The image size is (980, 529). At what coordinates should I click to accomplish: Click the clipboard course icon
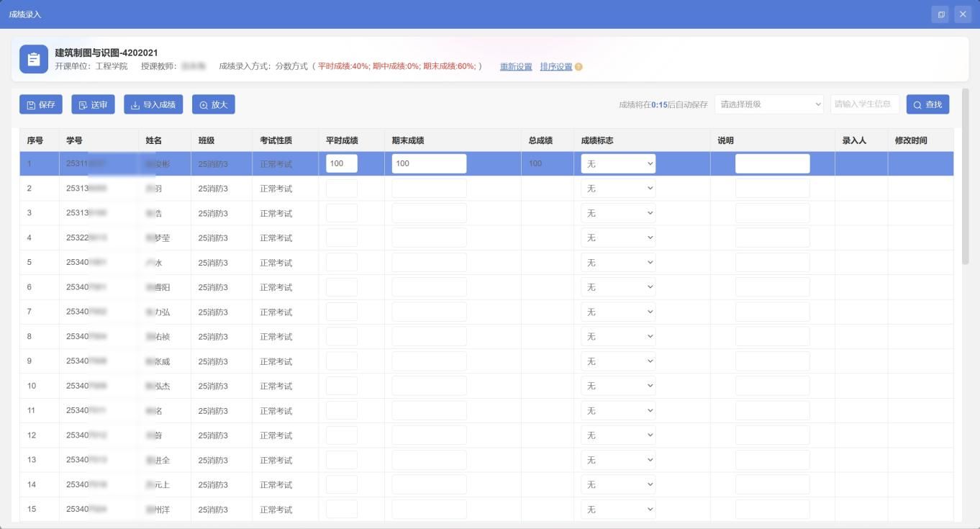33,59
